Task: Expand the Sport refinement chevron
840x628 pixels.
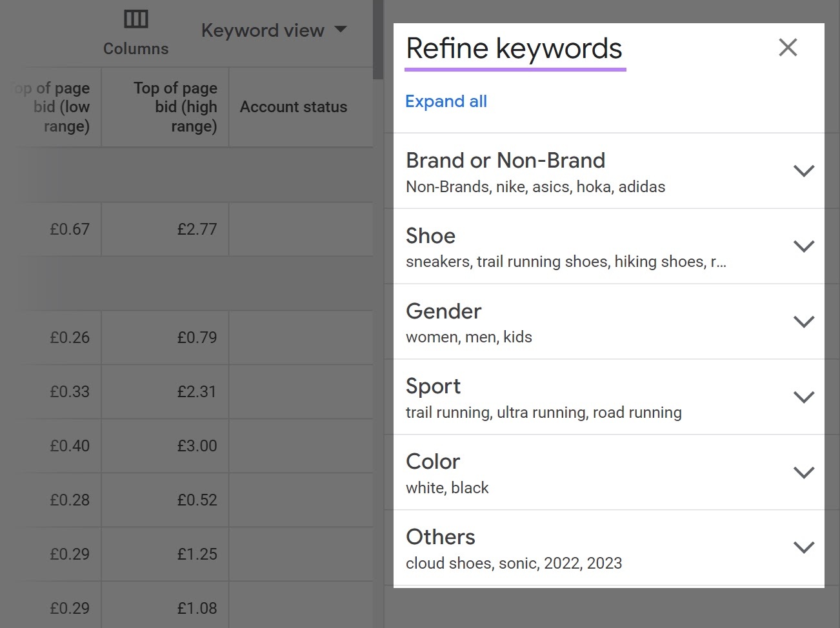Action: click(803, 397)
